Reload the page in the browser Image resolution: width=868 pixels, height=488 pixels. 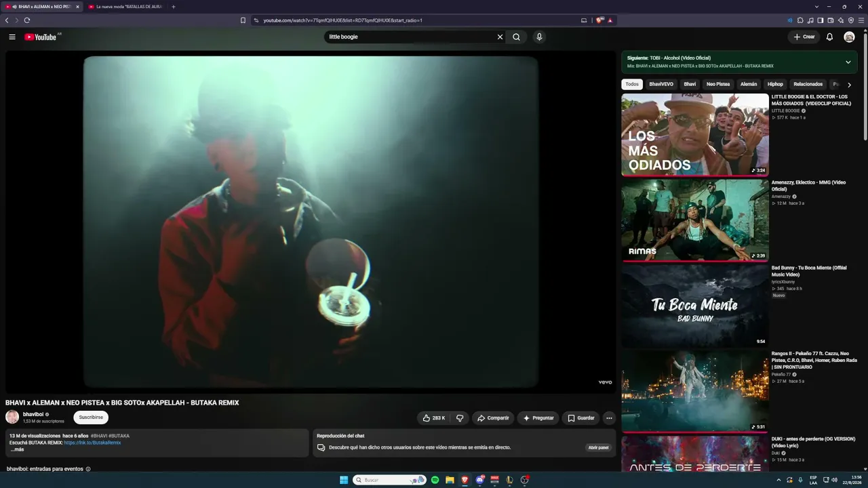[27, 20]
